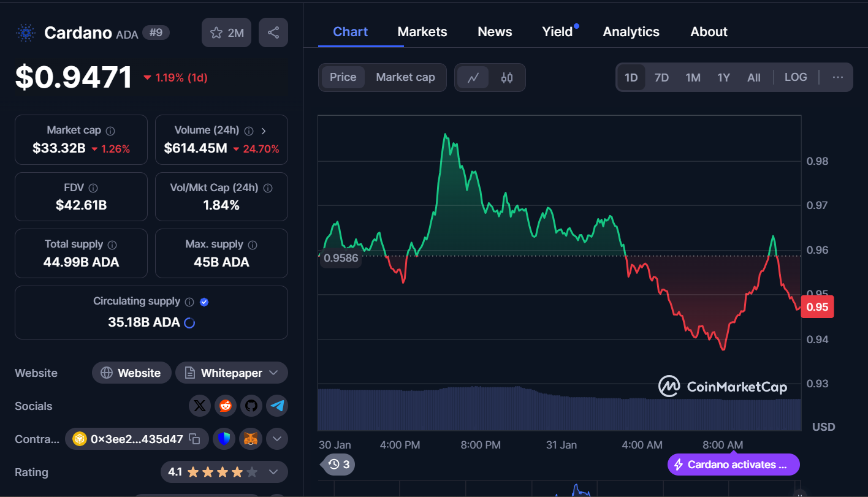The width and height of the screenshot is (868, 497).
Task: Click the verified badge next to Circulating supply
Action: tap(205, 302)
